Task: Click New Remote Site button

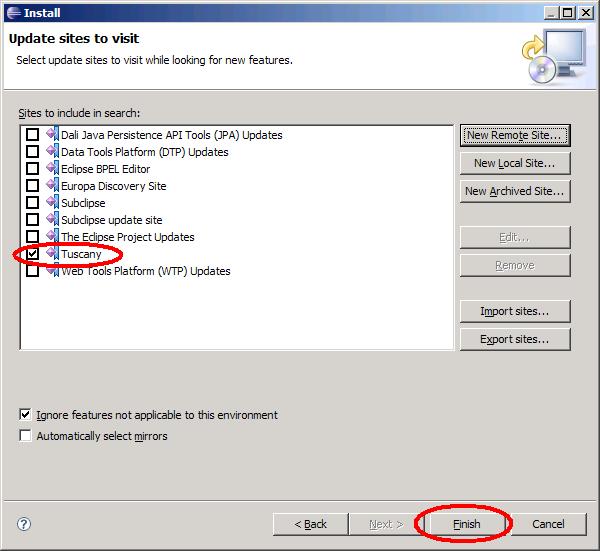Action: (x=515, y=135)
